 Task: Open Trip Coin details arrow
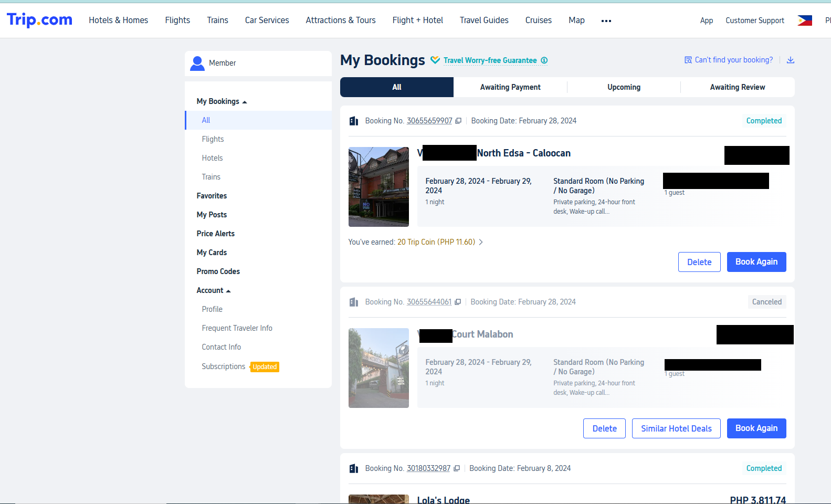click(x=481, y=242)
